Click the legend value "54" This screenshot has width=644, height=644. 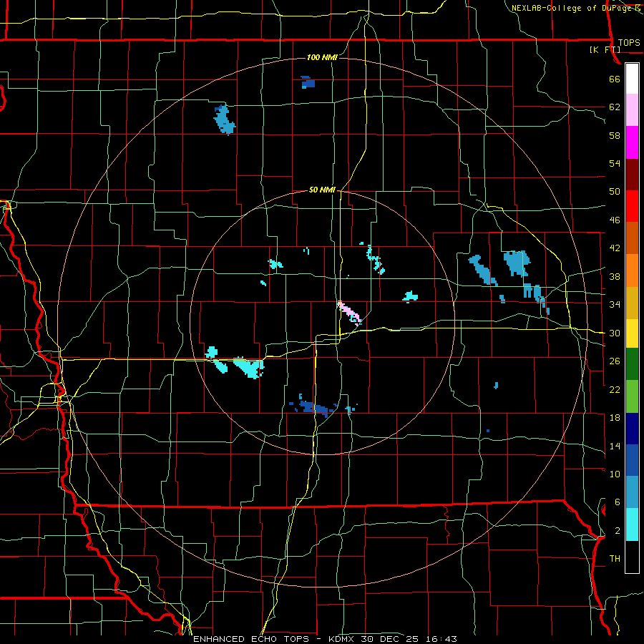click(x=615, y=163)
